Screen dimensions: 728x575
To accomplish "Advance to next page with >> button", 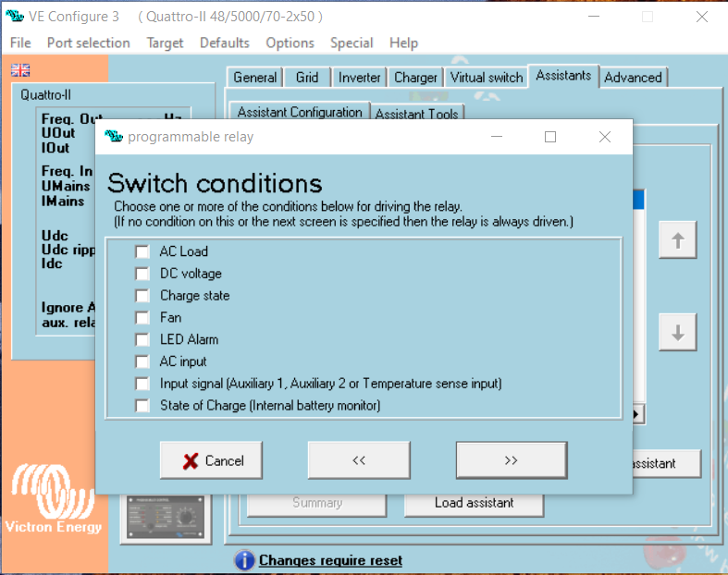I will 512,460.
